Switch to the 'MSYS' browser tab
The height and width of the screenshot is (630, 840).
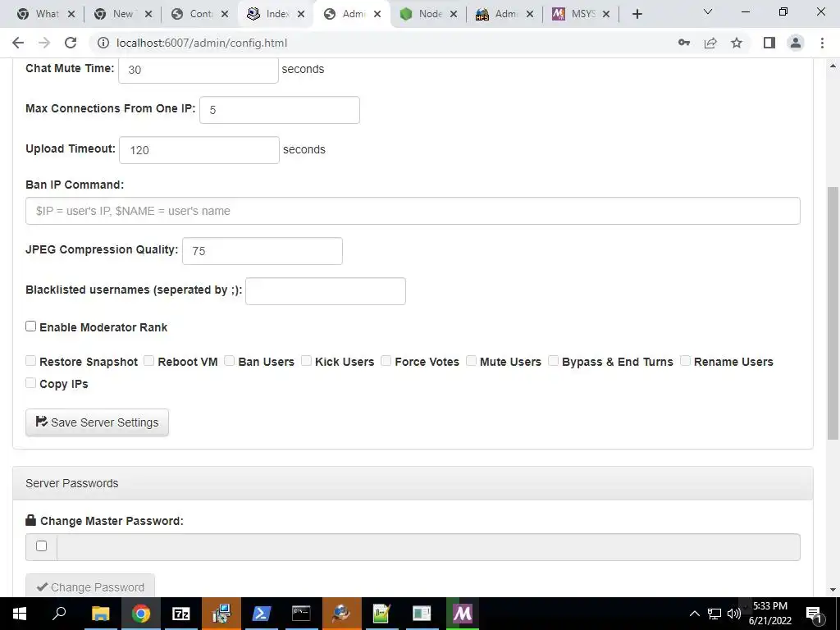click(582, 14)
